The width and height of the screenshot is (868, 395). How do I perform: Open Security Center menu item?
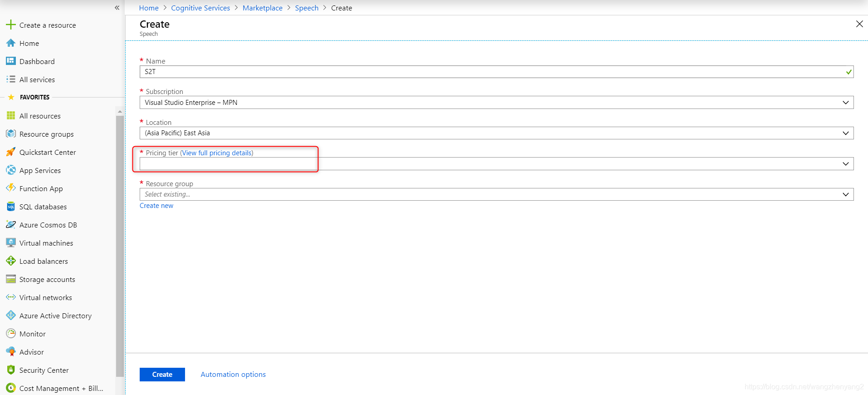click(x=44, y=370)
